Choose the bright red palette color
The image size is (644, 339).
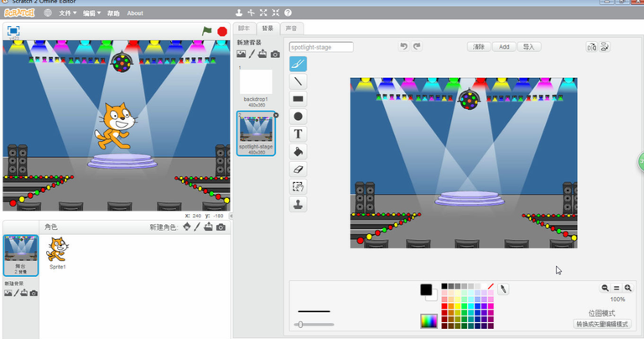(444, 306)
